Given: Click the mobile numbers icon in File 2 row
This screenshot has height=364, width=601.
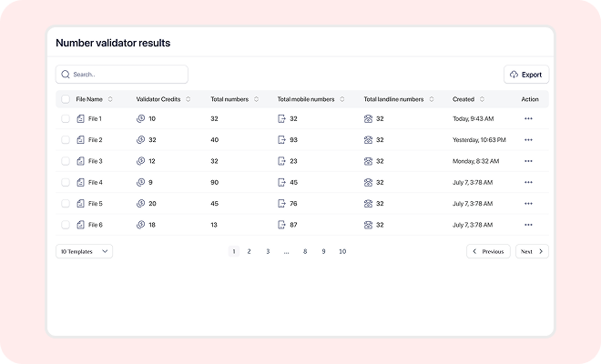Looking at the screenshot, I should click(x=281, y=140).
